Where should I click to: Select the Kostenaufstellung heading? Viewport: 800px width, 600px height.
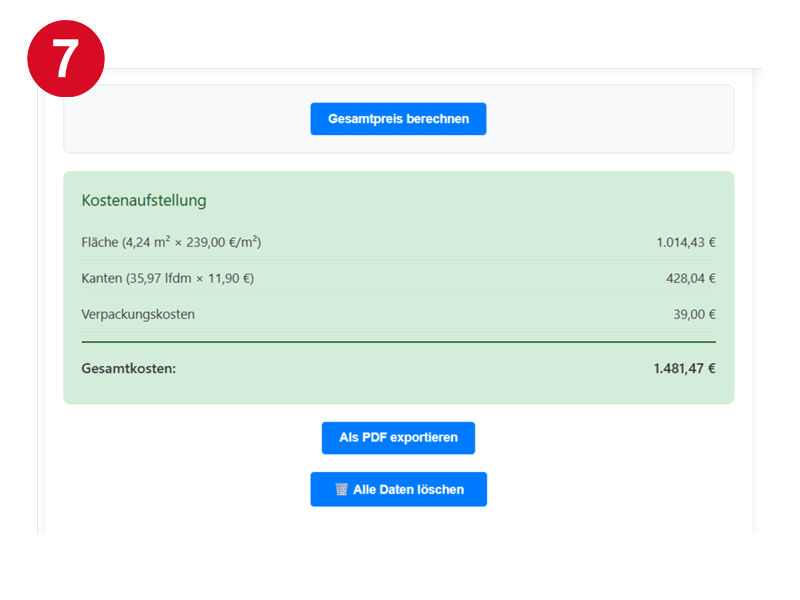pos(143,200)
